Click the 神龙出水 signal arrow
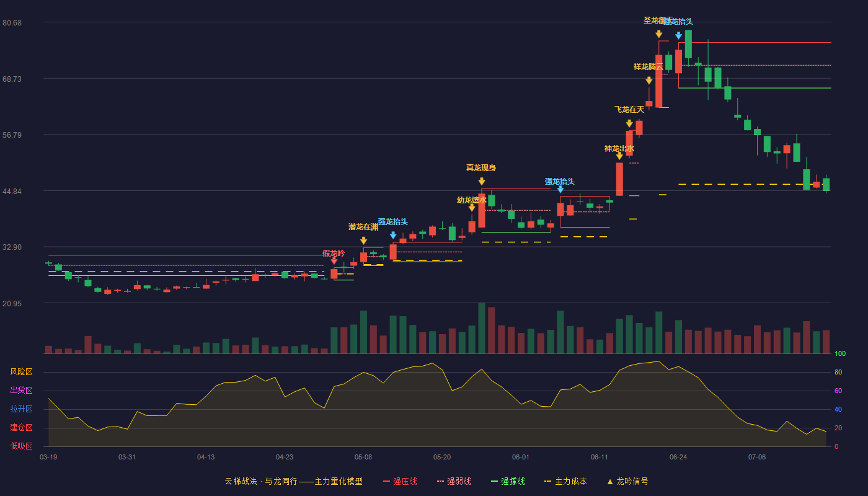The width and height of the screenshot is (868, 496). 619,156
